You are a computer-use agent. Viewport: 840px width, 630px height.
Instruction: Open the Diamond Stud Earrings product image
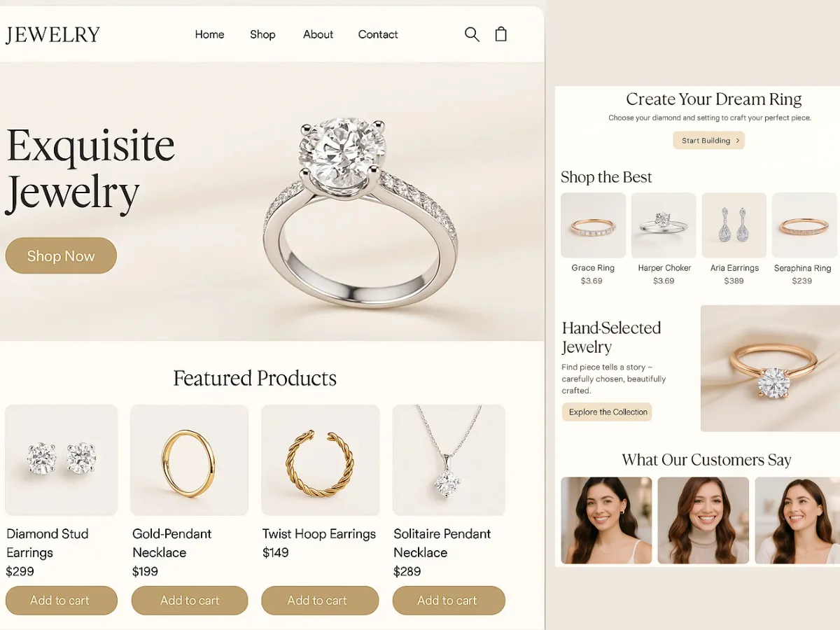[62, 460]
